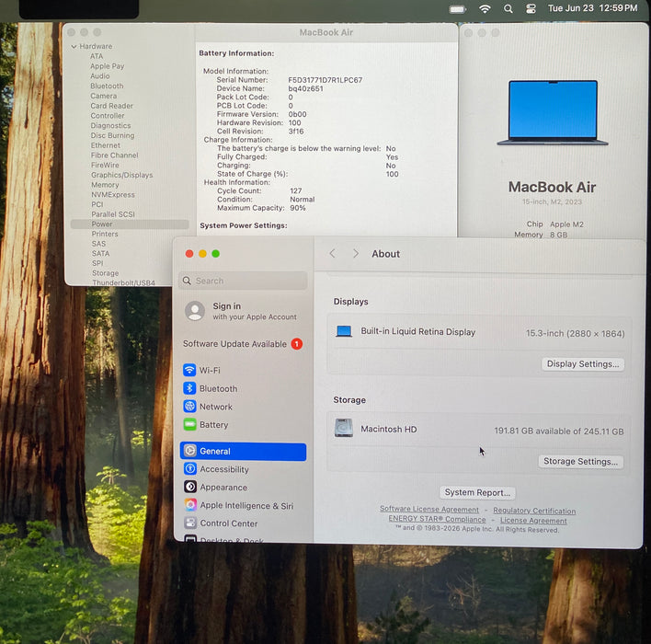Viewport: 651px width, 644px height.
Task: Select SATA in hardware list
Action: coord(100,253)
